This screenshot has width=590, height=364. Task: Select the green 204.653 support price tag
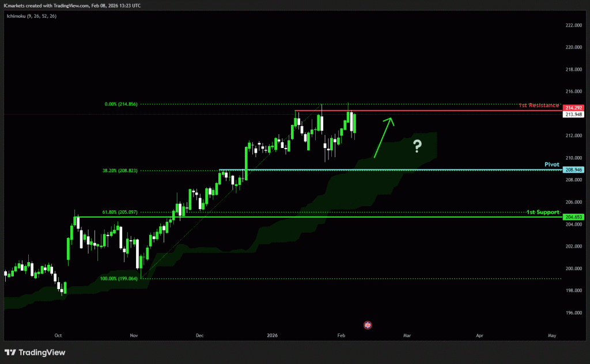(x=574, y=217)
